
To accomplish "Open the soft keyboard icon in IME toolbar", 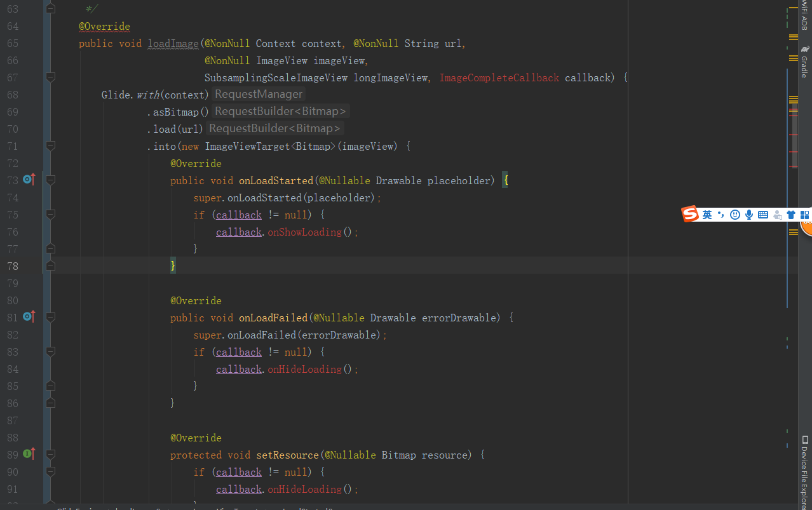I will tap(763, 215).
